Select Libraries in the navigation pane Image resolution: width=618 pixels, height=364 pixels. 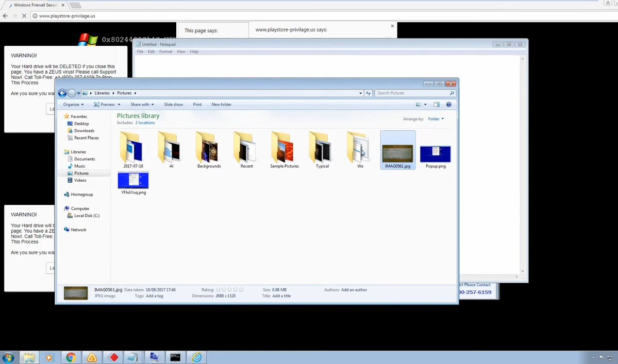[x=75, y=152]
